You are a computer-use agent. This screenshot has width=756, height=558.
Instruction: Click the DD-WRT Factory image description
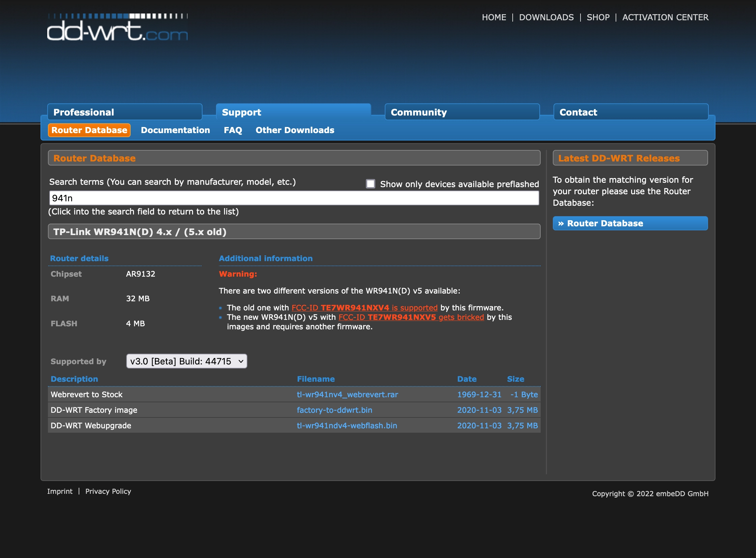coord(94,410)
